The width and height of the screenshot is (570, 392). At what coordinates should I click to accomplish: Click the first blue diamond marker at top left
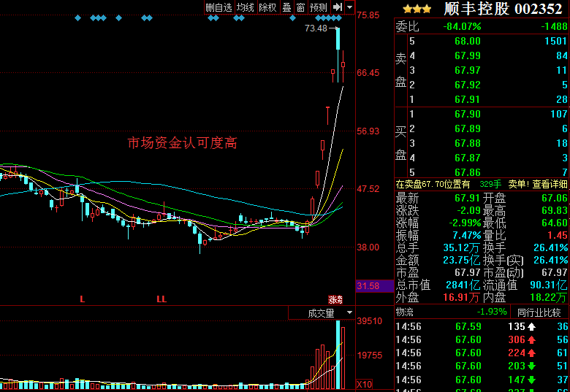click(x=77, y=18)
